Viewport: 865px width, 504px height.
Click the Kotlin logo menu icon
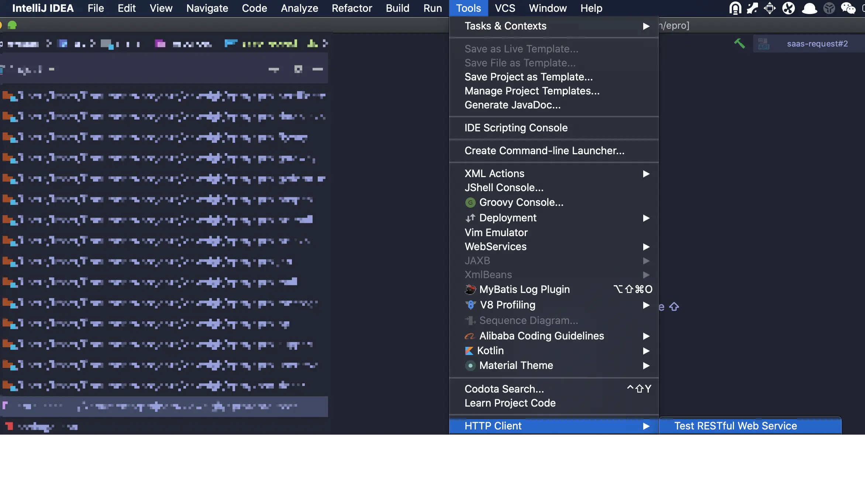click(x=469, y=351)
